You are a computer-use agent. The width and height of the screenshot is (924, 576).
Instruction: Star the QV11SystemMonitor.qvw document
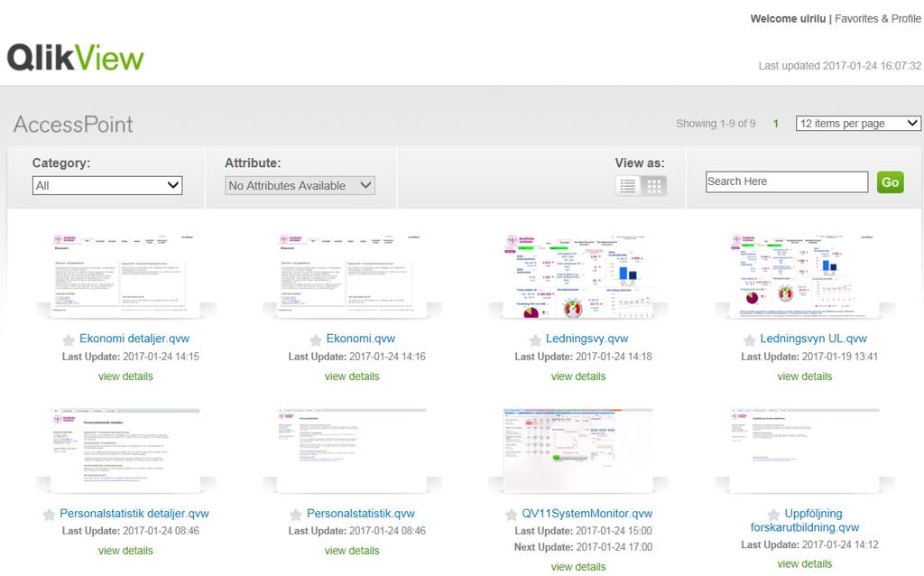(x=511, y=515)
